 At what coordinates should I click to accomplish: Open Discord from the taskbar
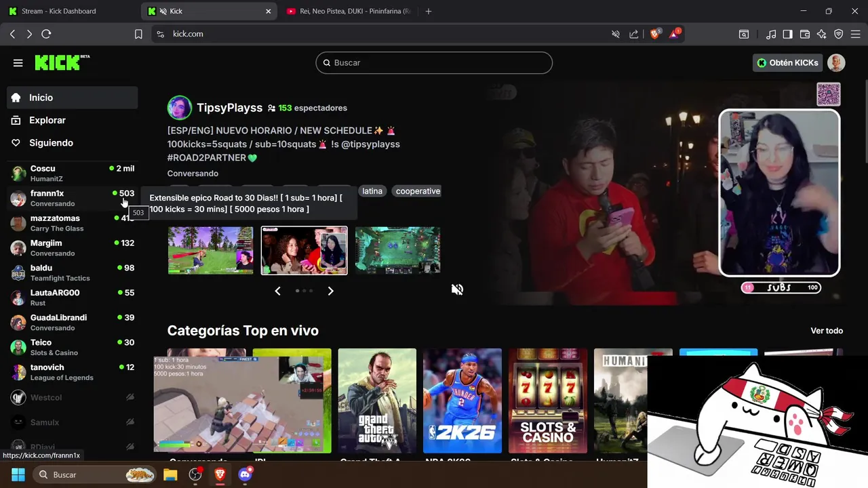(245, 474)
